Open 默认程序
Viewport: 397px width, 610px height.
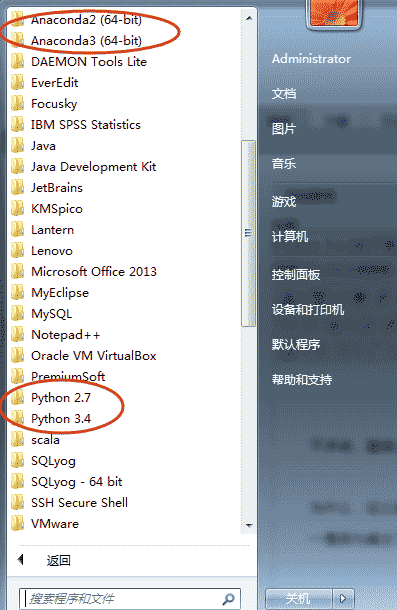coord(296,345)
